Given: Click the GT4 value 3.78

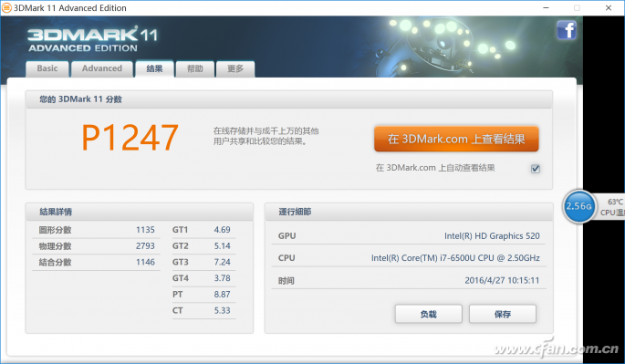Looking at the screenshot, I should pyautogui.click(x=222, y=278).
